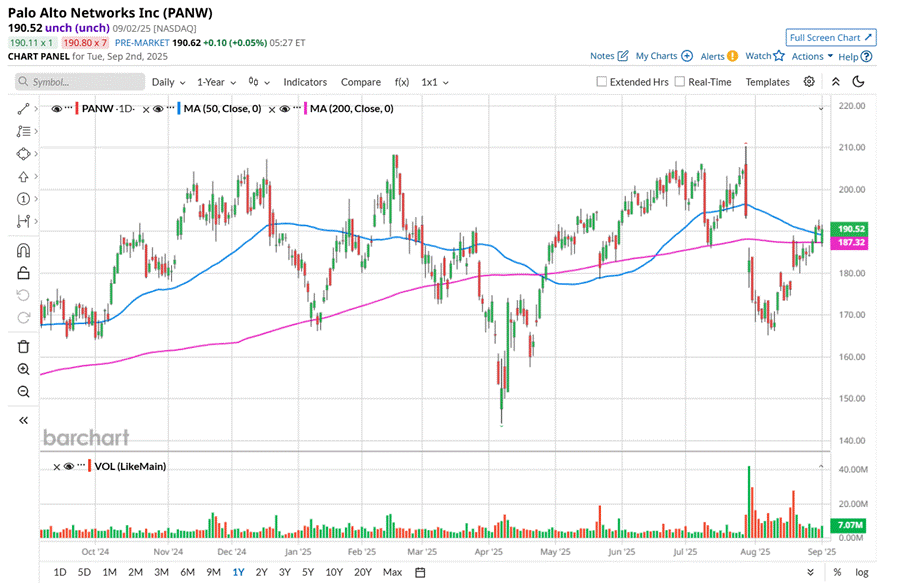The image size is (903, 586).
Task: Enable the Extended Hrs checkbox
Action: click(x=602, y=82)
